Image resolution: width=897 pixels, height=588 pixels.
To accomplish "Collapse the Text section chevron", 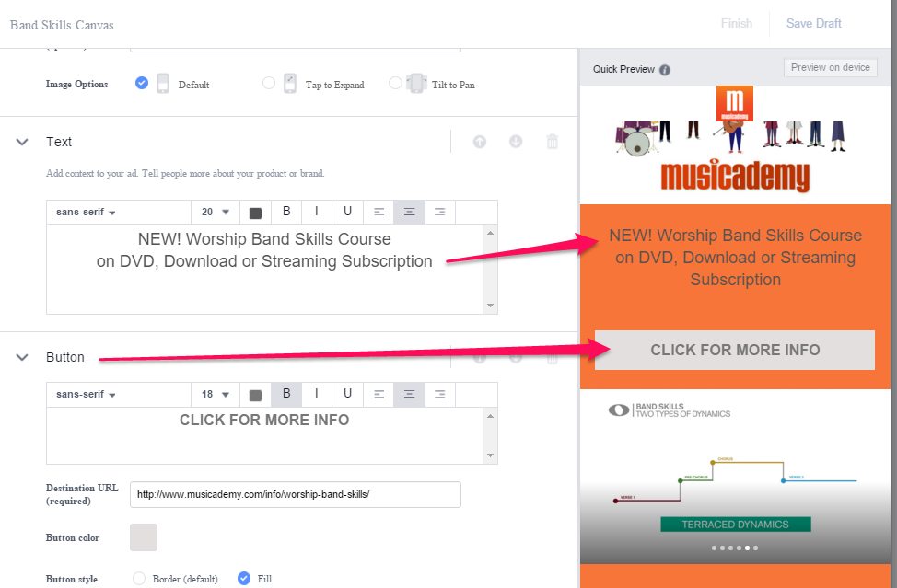I will click(22, 142).
